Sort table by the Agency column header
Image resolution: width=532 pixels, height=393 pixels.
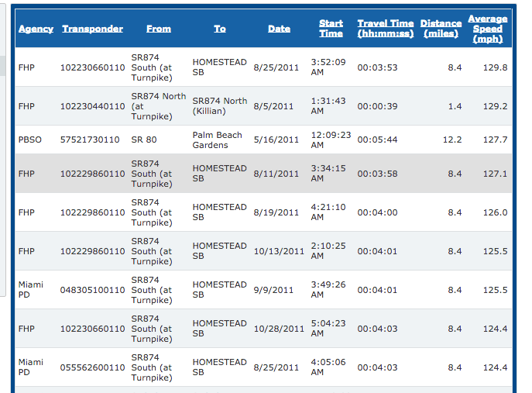click(36, 29)
